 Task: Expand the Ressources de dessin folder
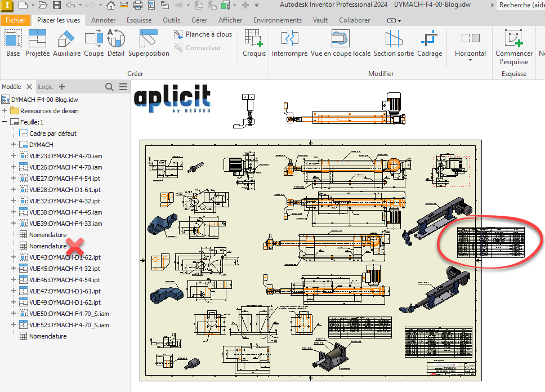[5, 111]
